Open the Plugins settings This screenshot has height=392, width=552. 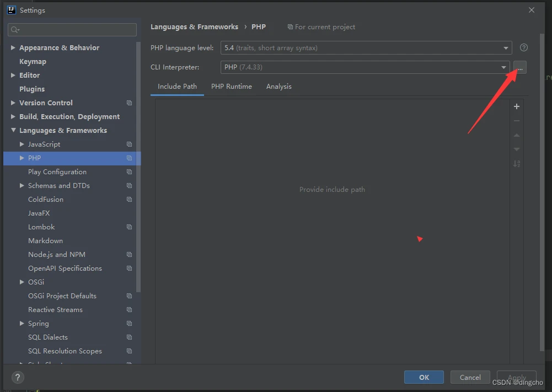(32, 89)
